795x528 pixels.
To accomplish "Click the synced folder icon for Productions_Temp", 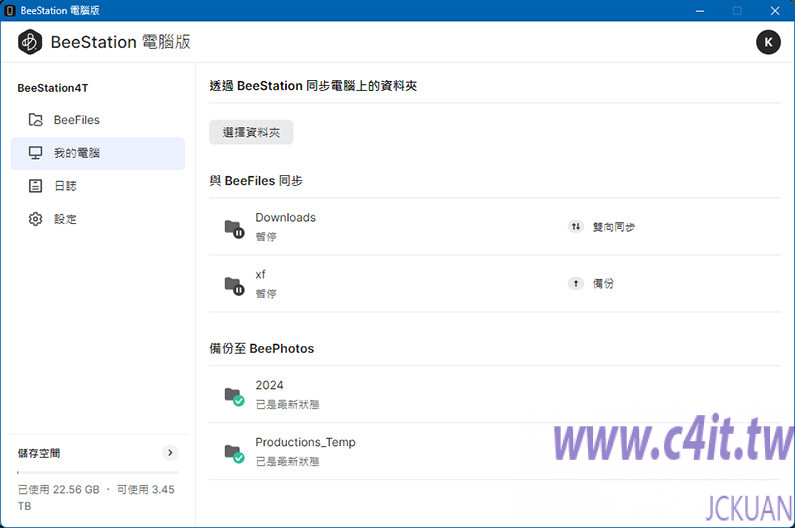I will pyautogui.click(x=234, y=454).
